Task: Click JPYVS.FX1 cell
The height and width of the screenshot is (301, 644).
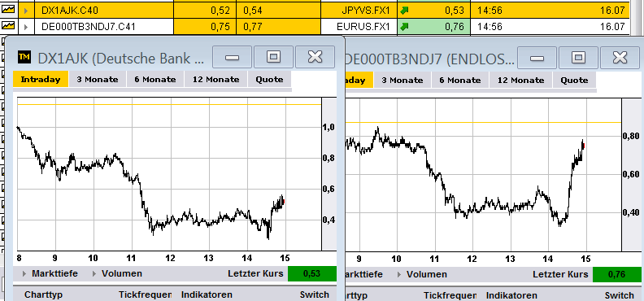Action: [359, 11]
